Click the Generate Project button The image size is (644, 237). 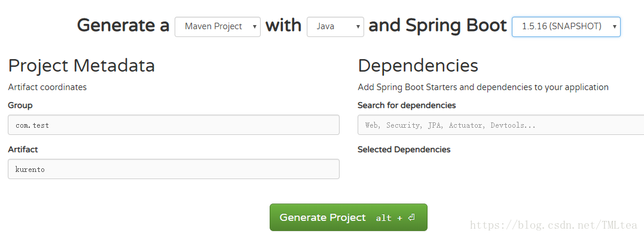tap(348, 217)
